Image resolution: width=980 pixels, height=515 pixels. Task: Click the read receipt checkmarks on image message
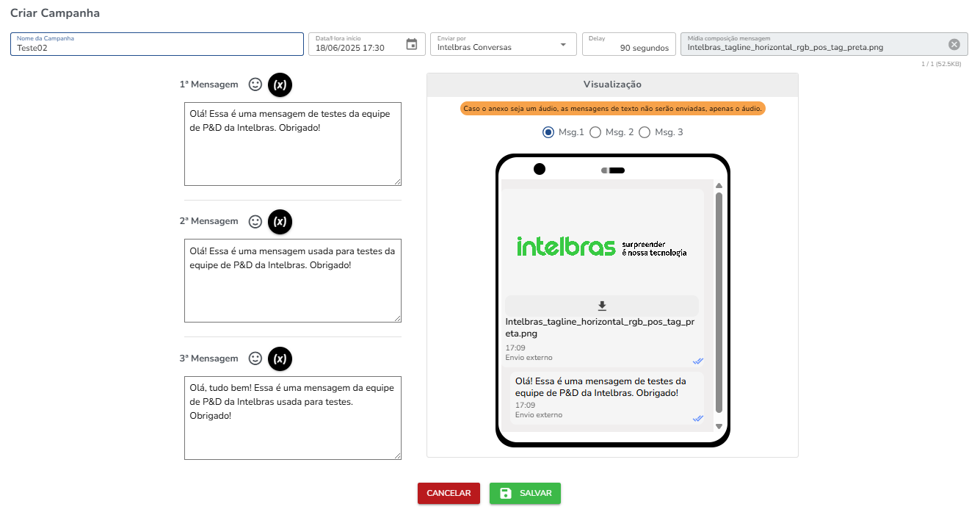coord(698,361)
